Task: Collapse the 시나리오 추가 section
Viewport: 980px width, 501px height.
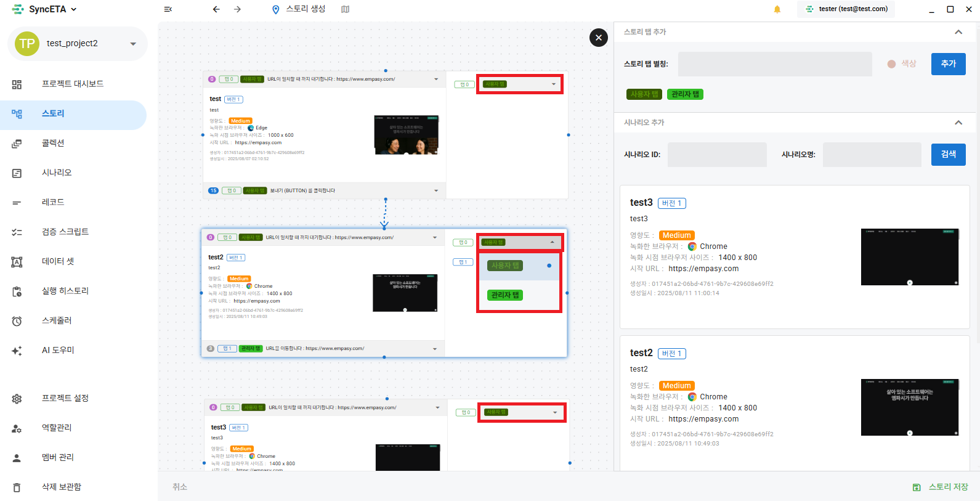Action: (x=958, y=123)
